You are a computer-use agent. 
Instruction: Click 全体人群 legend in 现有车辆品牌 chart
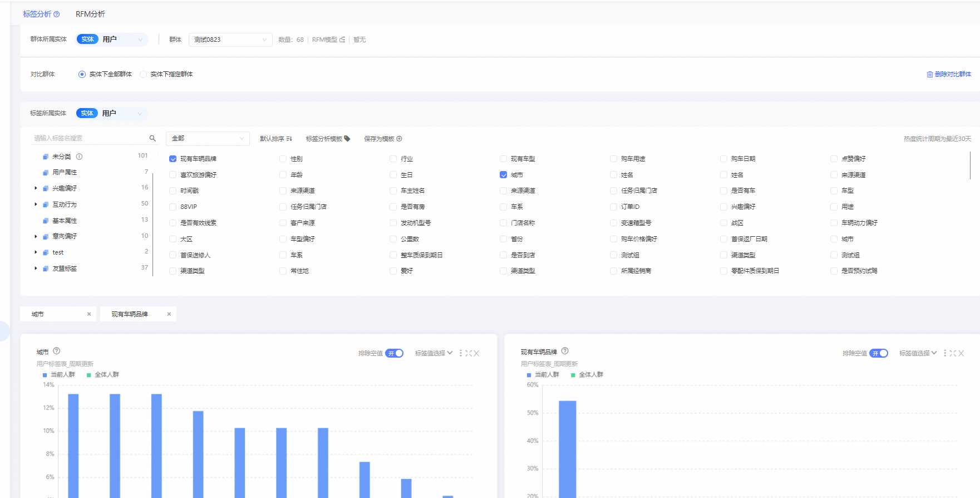587,375
